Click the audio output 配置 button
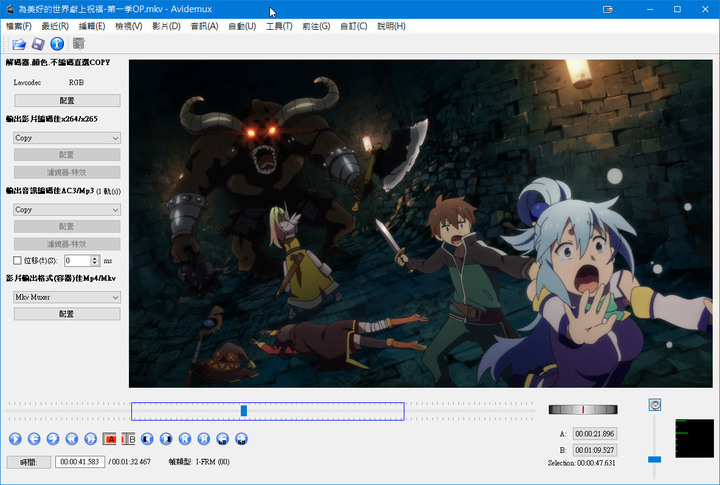 pos(67,226)
